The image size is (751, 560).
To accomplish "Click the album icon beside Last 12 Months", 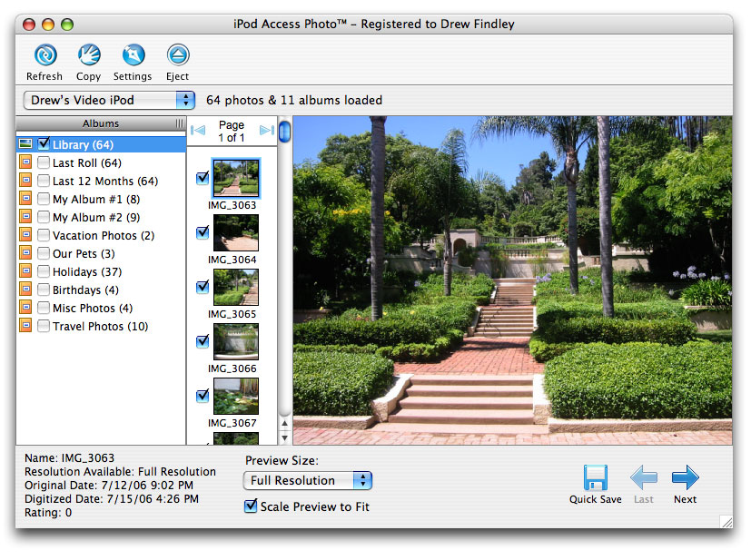I will click(x=25, y=181).
